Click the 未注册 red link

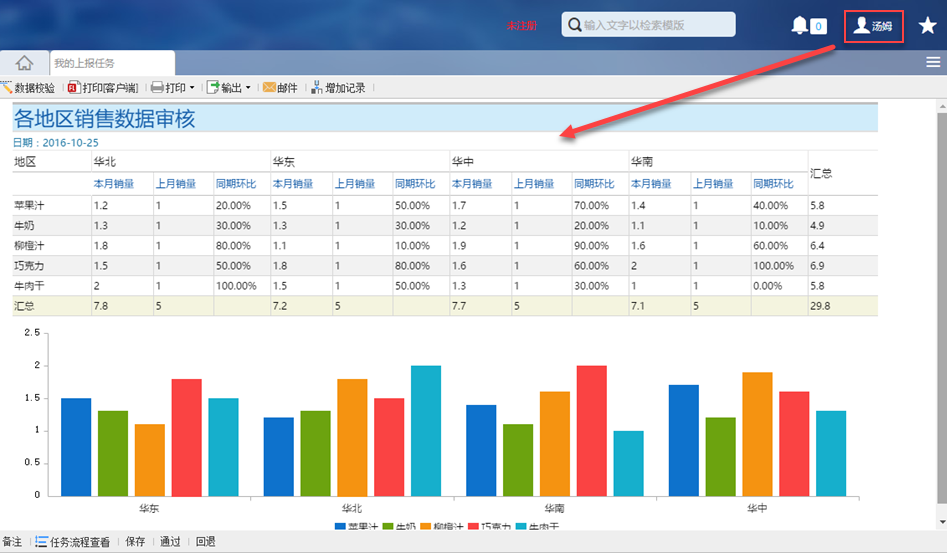521,25
